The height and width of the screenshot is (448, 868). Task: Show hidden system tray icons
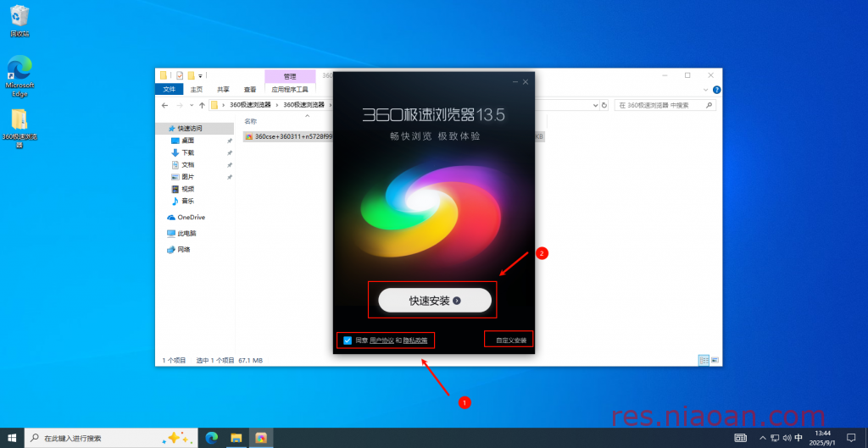tap(763, 438)
